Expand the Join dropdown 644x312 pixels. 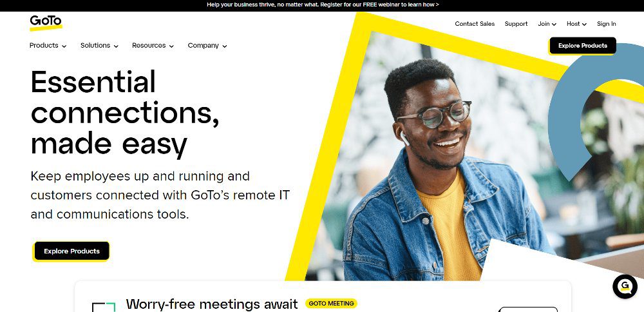[547, 24]
